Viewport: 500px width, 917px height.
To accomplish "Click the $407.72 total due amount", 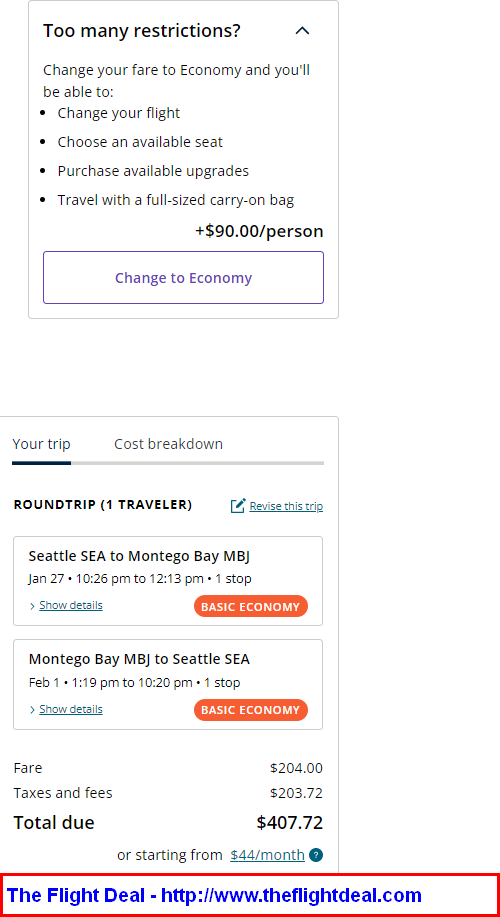I will tap(289, 823).
